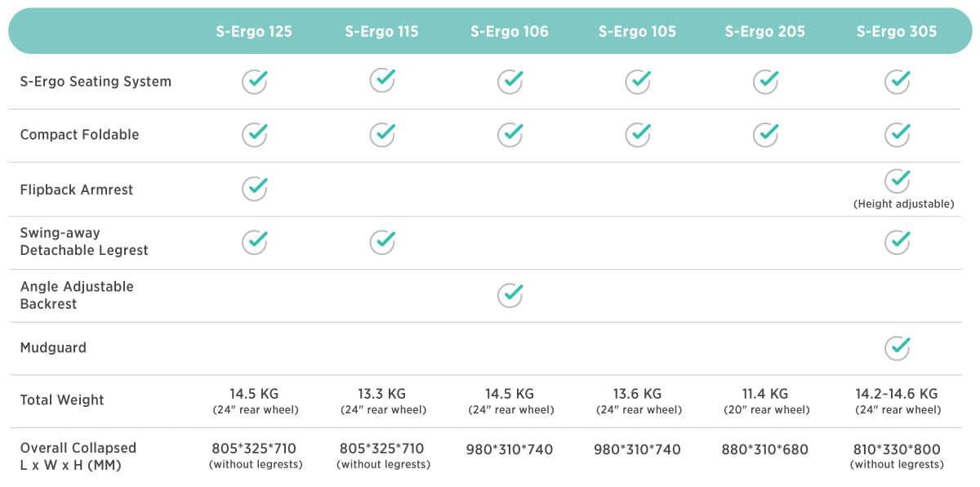Screen dimensions: 980x487
Task: Click the S-Ergo 305 Flipback Armrest checkmark
Action: coord(898,181)
